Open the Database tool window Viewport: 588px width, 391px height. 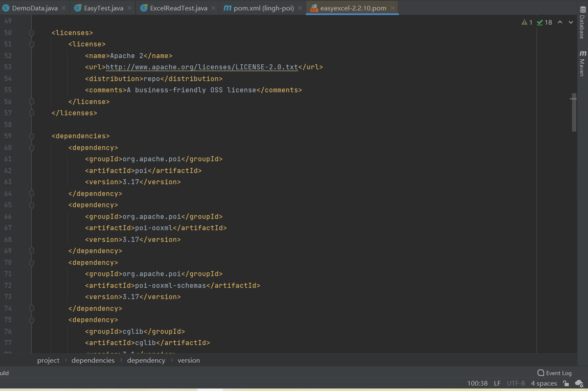[x=583, y=23]
